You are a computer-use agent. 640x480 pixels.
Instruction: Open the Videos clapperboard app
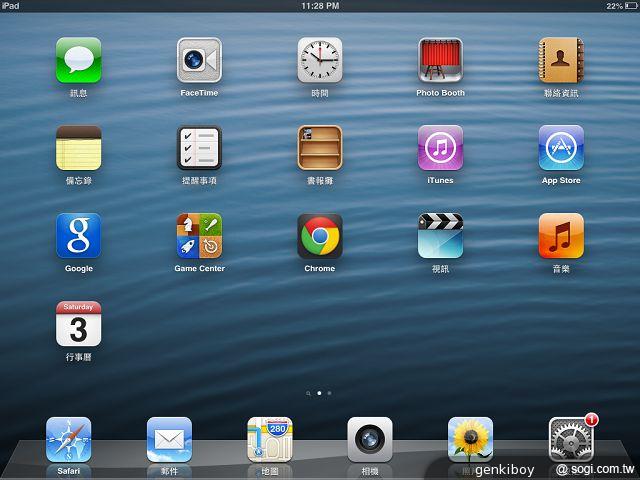(440, 236)
